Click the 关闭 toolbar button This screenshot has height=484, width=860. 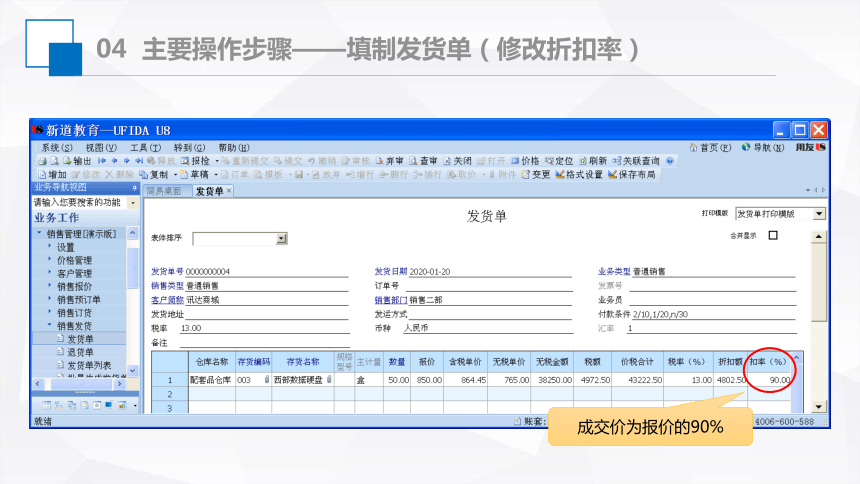457,161
